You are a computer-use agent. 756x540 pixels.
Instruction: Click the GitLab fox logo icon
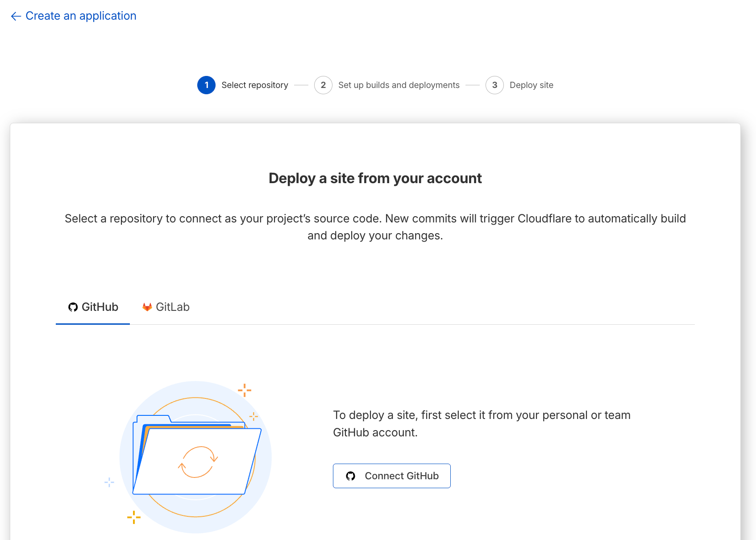pyautogui.click(x=147, y=307)
